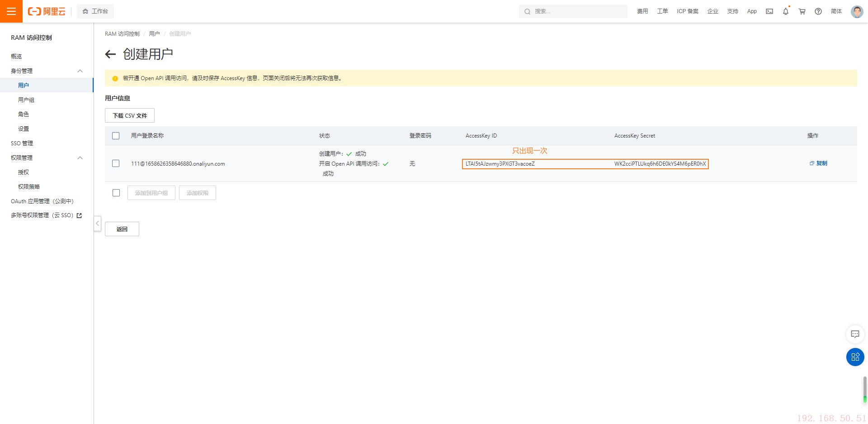The height and width of the screenshot is (424, 868).
Task: Click the 搜索 search field
Action: [x=573, y=11]
